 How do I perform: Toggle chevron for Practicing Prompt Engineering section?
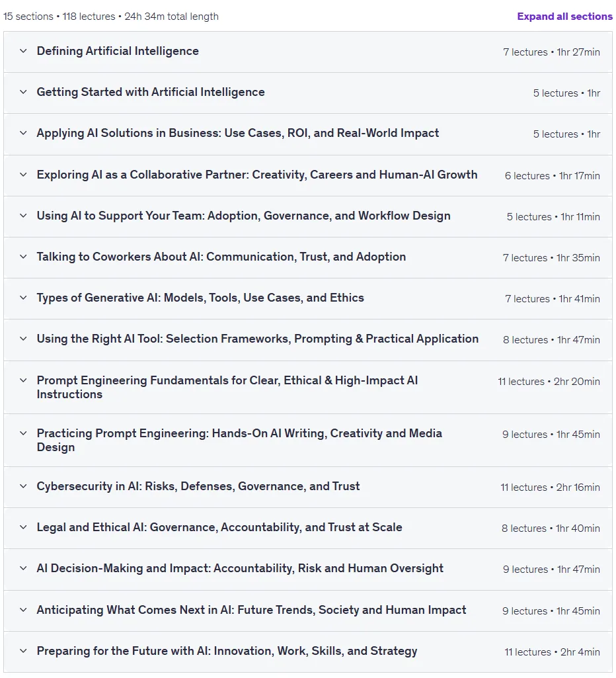coord(23,433)
